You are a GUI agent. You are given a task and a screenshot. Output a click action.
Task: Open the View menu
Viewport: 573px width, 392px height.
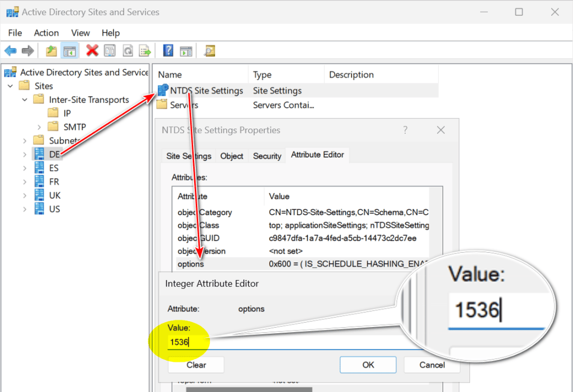coord(81,33)
